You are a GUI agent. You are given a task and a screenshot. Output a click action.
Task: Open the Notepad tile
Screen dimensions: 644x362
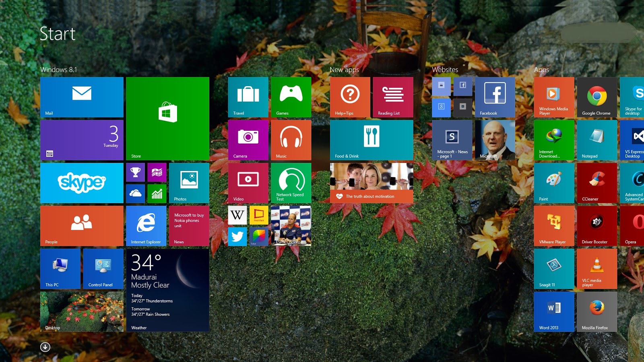coord(597,140)
